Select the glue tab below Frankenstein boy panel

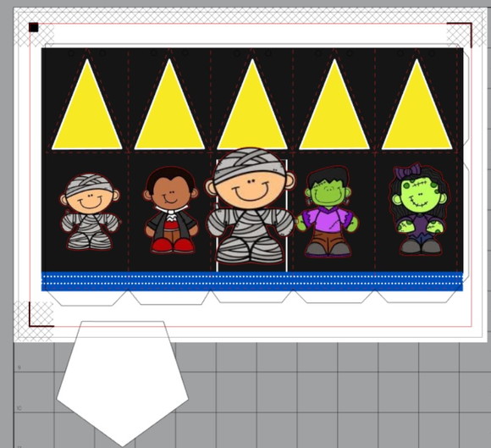click(334, 296)
